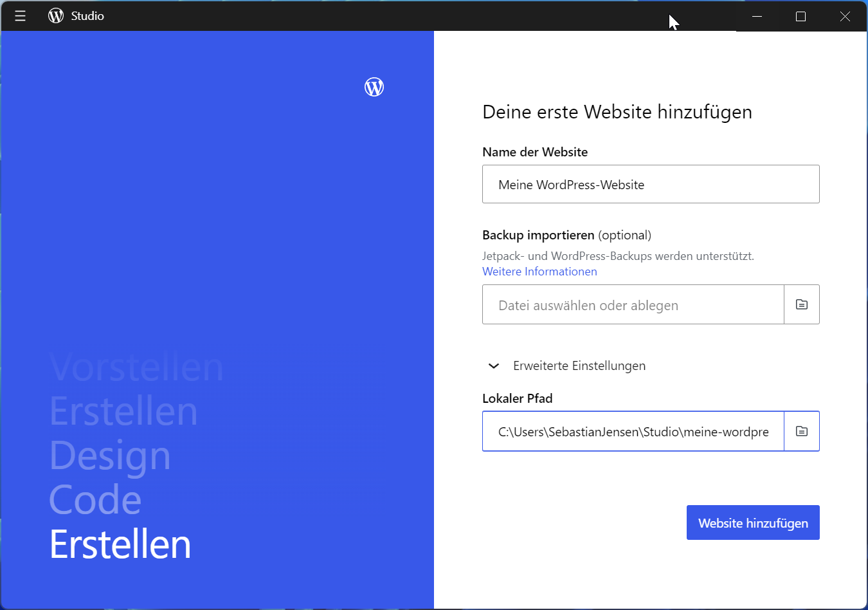Collapse section using the chevron arrow
Viewport: 868px width, 610px height.
494,366
